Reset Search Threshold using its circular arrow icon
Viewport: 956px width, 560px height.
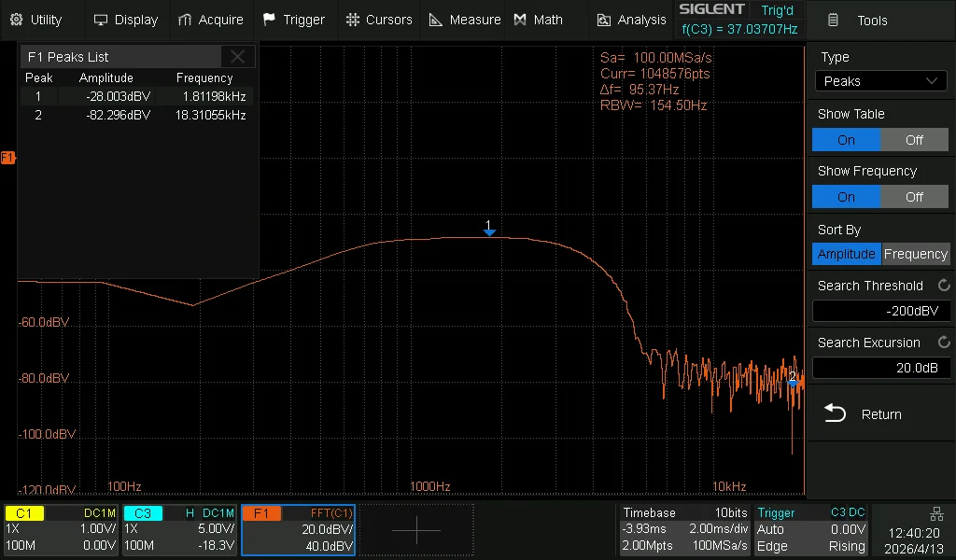pyautogui.click(x=943, y=286)
